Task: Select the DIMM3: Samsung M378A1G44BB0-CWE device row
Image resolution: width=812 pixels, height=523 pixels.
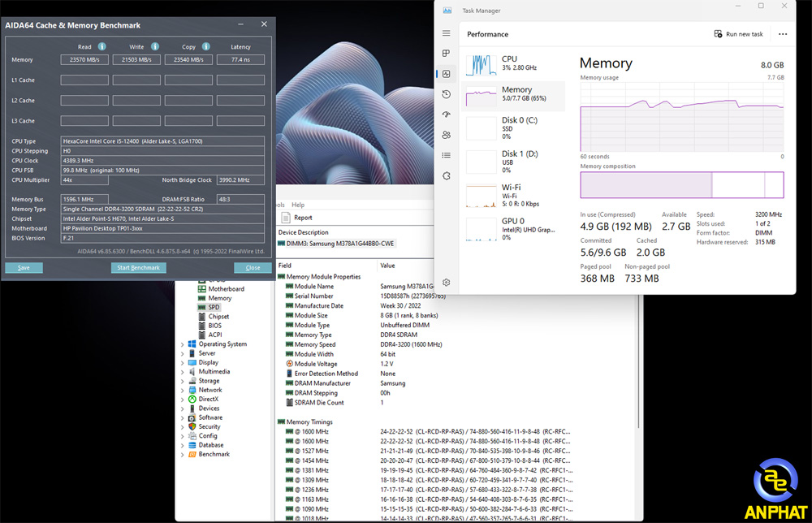Action: pos(337,244)
